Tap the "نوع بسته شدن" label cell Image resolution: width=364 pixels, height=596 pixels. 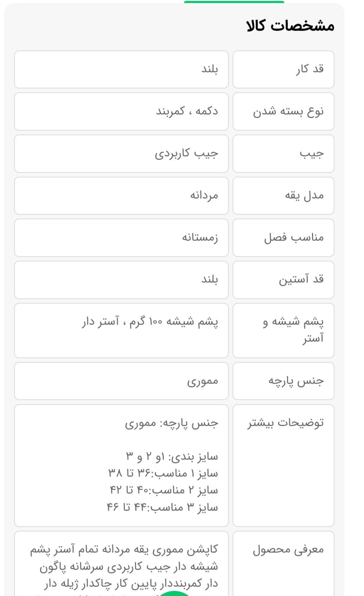click(284, 111)
